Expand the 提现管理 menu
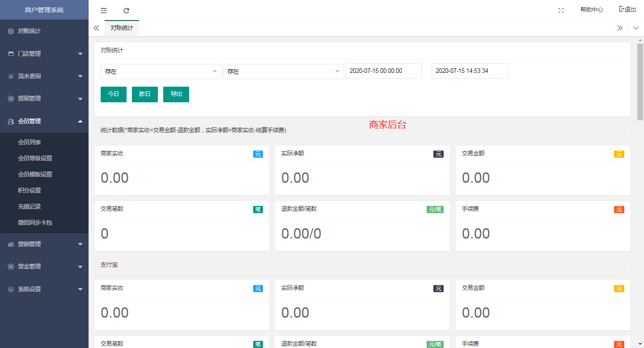The height and width of the screenshot is (348, 644). click(x=44, y=98)
